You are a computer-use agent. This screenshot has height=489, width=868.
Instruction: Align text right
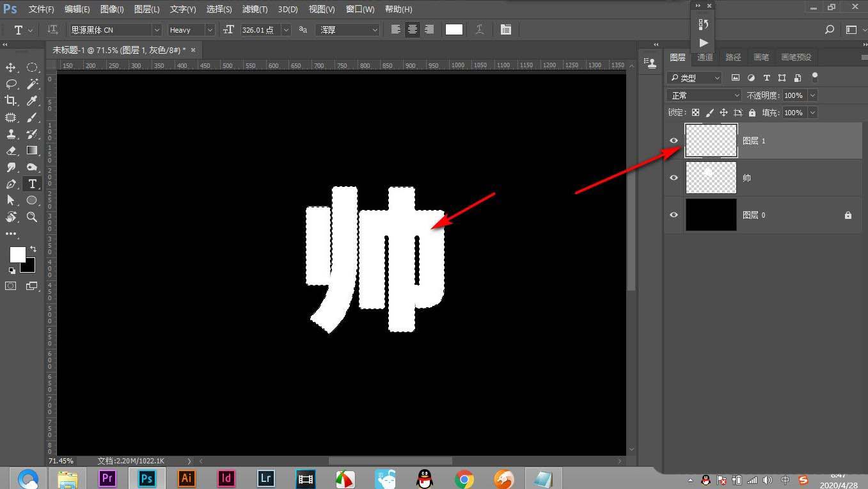[x=429, y=29]
